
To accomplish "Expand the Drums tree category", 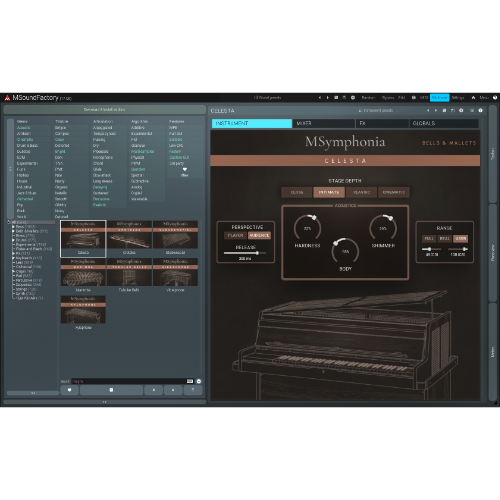I will coord(14,240).
